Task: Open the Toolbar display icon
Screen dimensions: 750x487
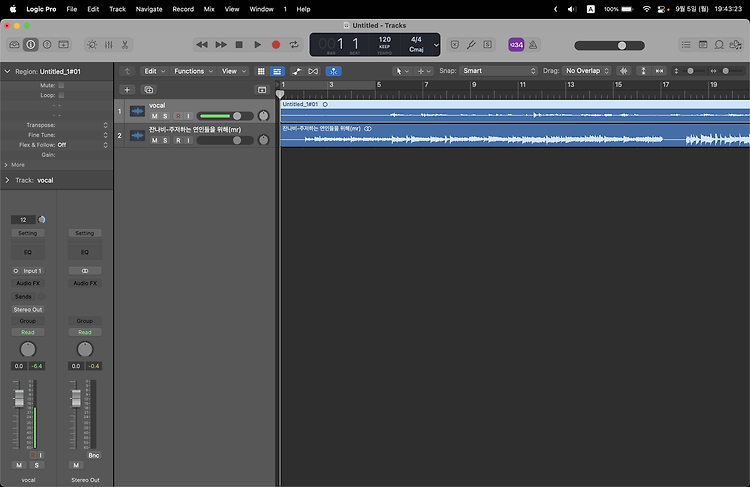Action: tap(63, 44)
